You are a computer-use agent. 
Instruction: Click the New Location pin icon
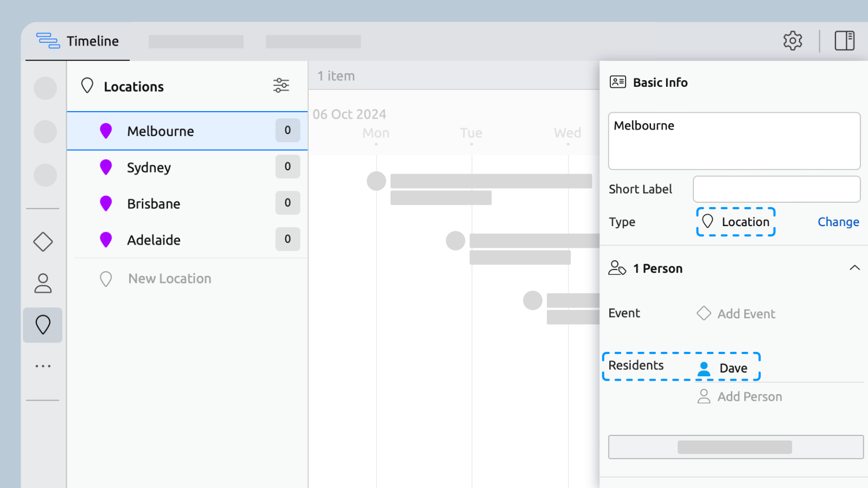(106, 279)
